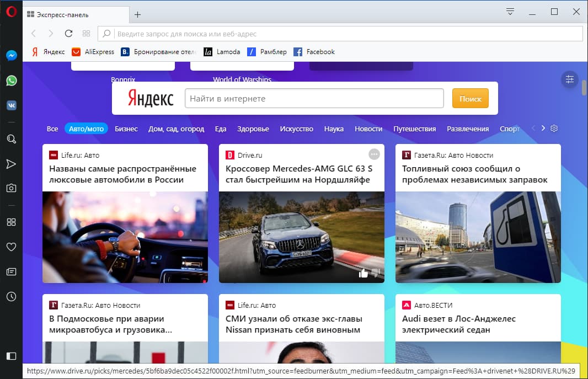The width and height of the screenshot is (588, 379).
Task: Open bookmarks heart icon in the sidebar
Action: (x=11, y=247)
